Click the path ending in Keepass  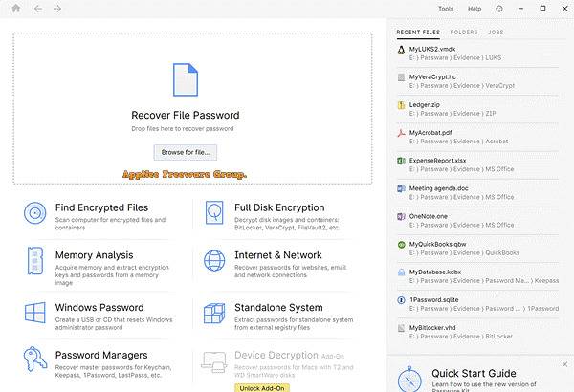484,281
